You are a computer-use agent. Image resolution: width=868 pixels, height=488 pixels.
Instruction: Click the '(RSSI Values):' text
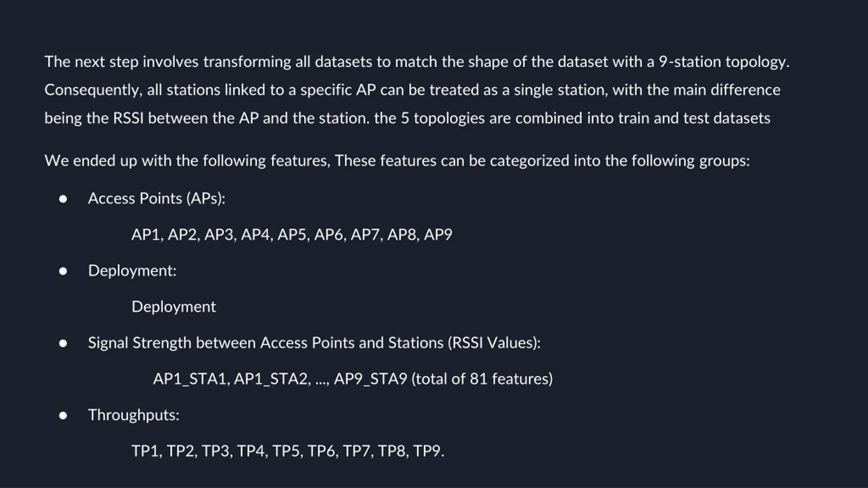pyautogui.click(x=494, y=343)
